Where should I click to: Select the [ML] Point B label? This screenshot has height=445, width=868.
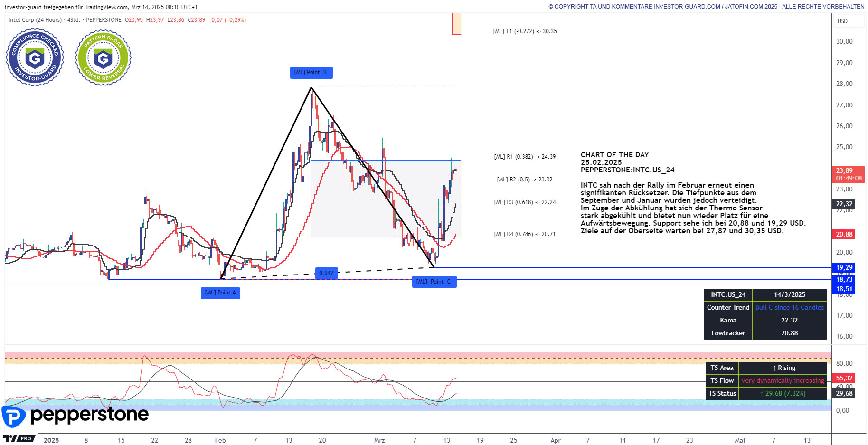[311, 73]
